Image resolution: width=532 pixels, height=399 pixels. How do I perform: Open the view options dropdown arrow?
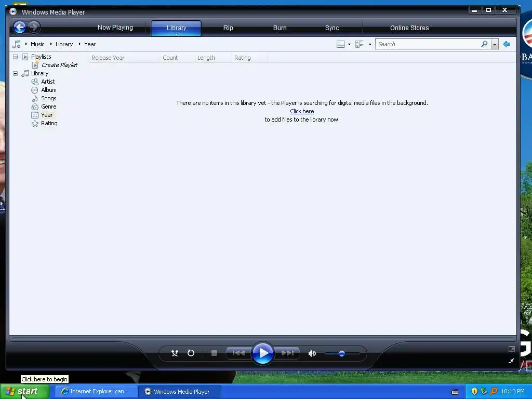tap(370, 45)
